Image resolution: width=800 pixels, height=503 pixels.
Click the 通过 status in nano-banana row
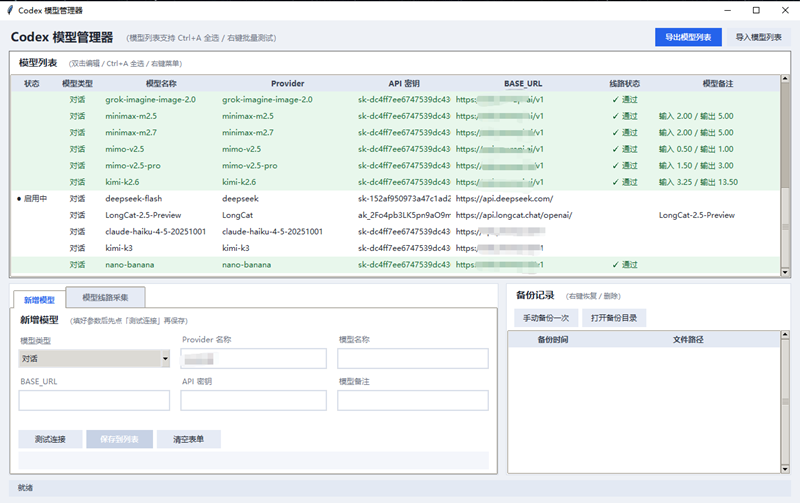tap(625, 265)
